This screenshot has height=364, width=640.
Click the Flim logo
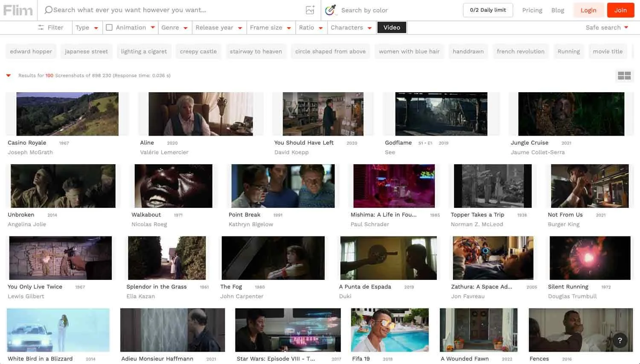(18, 10)
